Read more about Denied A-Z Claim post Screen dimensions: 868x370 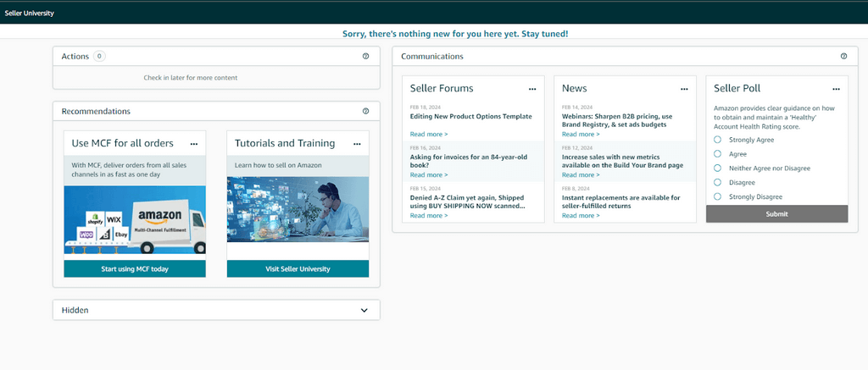coord(429,216)
